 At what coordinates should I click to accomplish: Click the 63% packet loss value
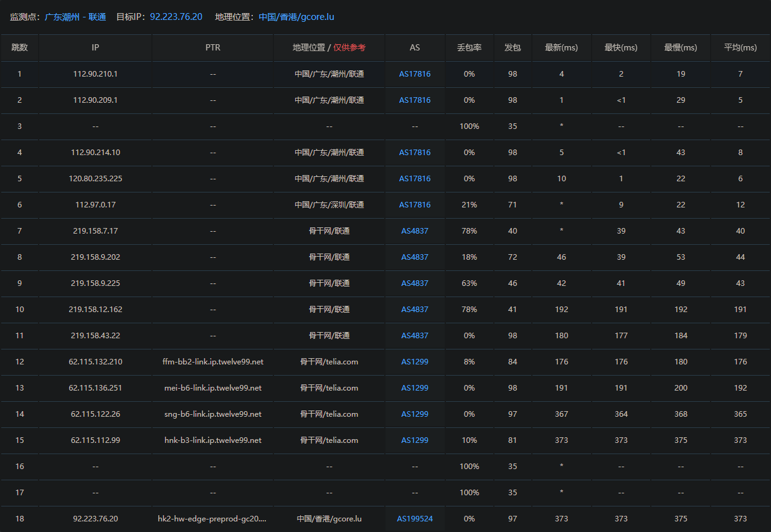(470, 283)
